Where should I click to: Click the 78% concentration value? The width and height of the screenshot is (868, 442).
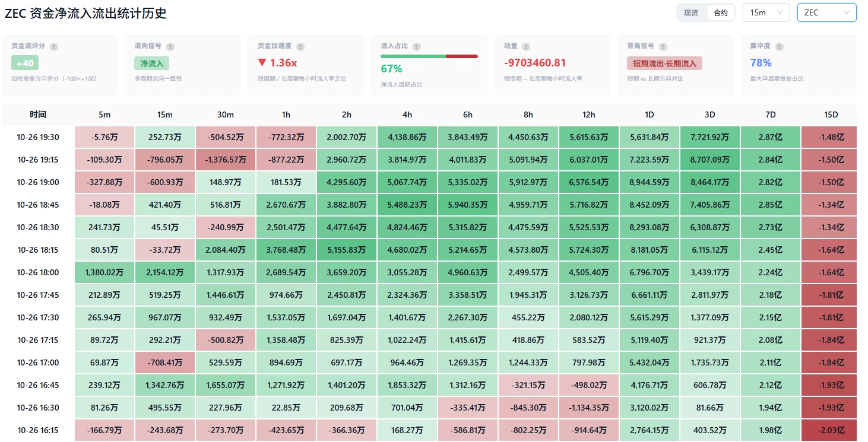761,63
